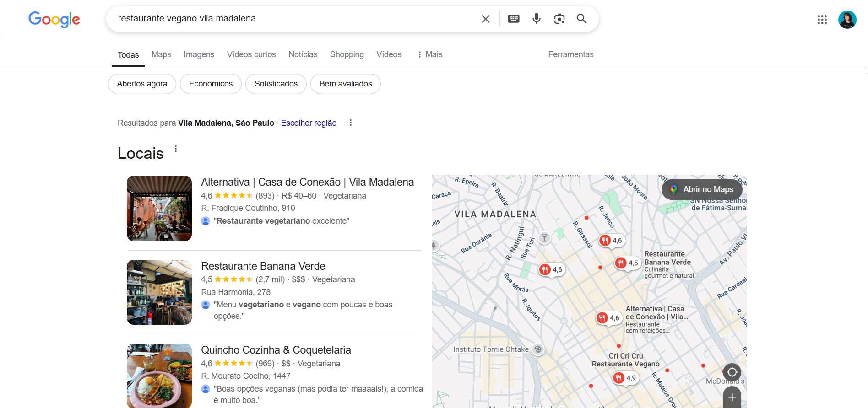Start voice search with microphone
This screenshot has width=868, height=408.
[537, 19]
